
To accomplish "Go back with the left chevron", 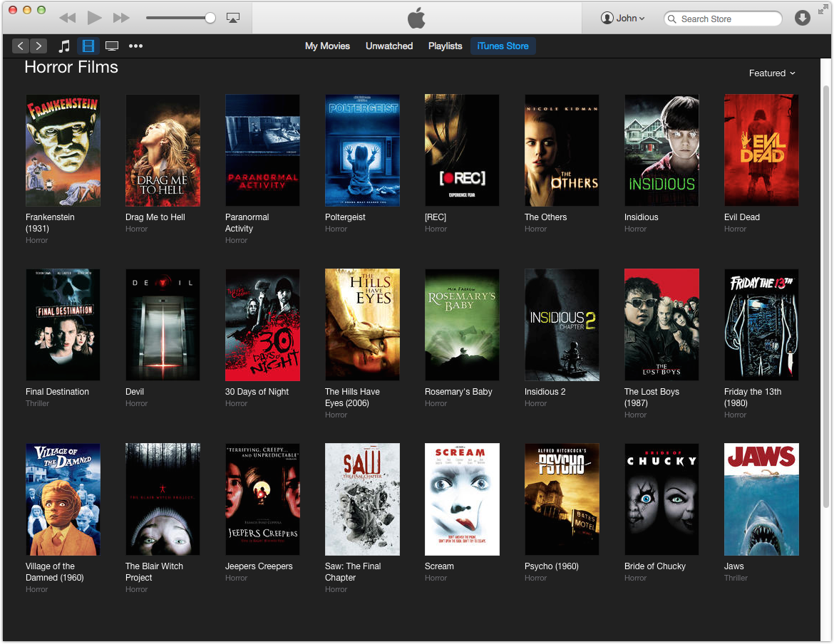I will click(20, 46).
